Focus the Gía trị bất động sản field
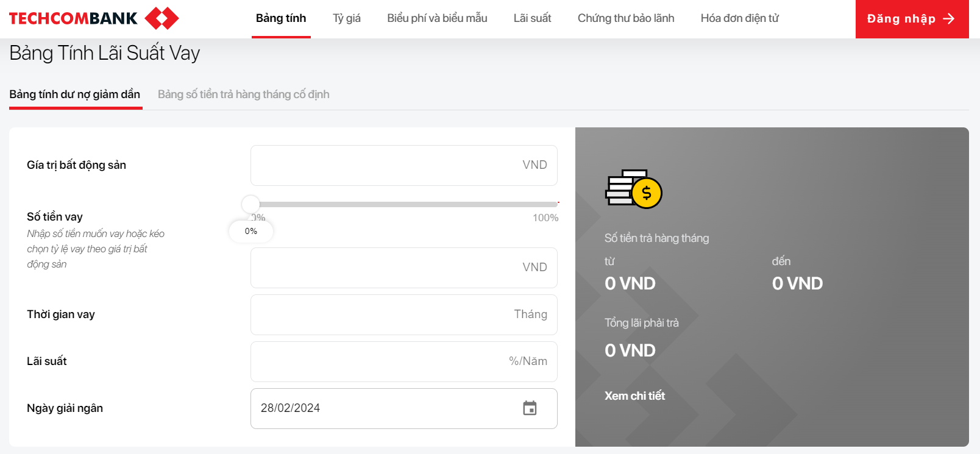This screenshot has width=980, height=454. 404,165
